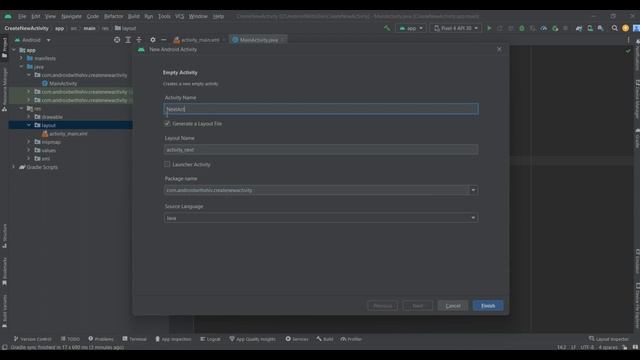Image resolution: width=640 pixels, height=360 pixels.
Task: Open the Navigate menu
Action: pyautogui.click(x=71, y=16)
